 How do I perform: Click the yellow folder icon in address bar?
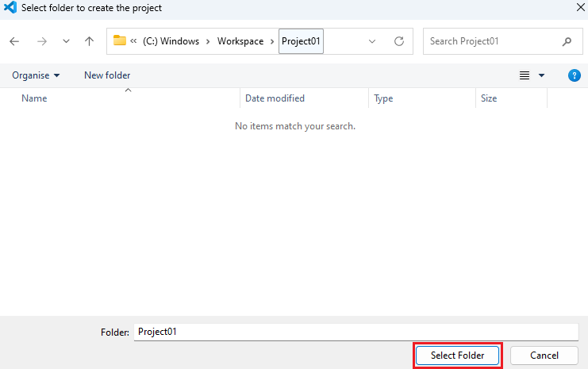click(x=120, y=41)
